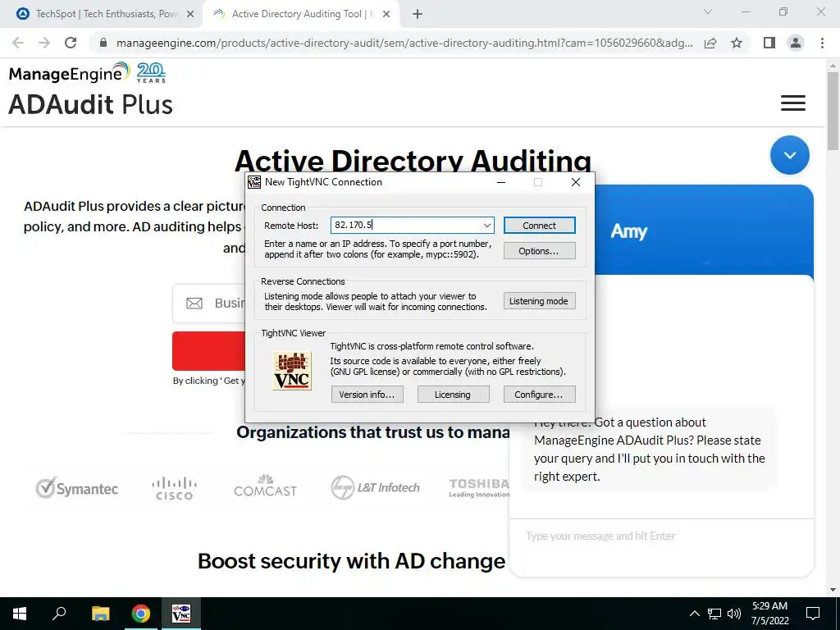This screenshot has width=840, height=630.
Task: Open Chrome profile avatar
Action: (796, 43)
